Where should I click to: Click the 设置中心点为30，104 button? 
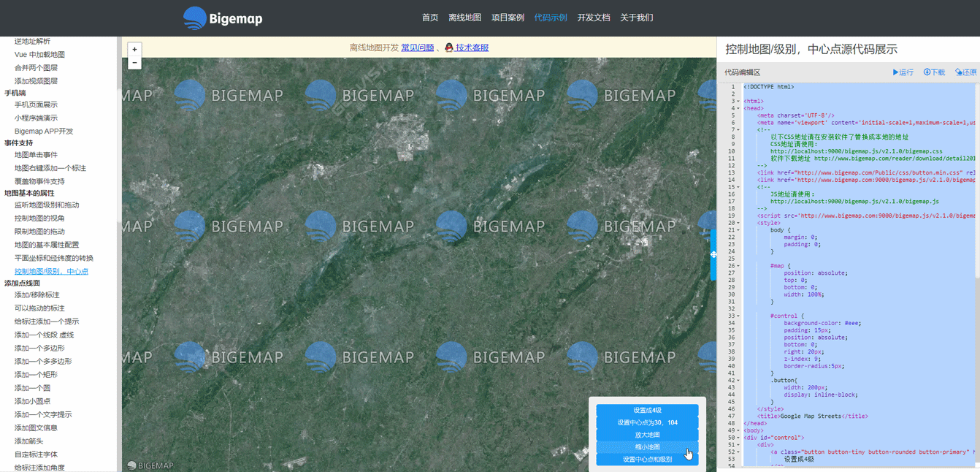pos(647,422)
